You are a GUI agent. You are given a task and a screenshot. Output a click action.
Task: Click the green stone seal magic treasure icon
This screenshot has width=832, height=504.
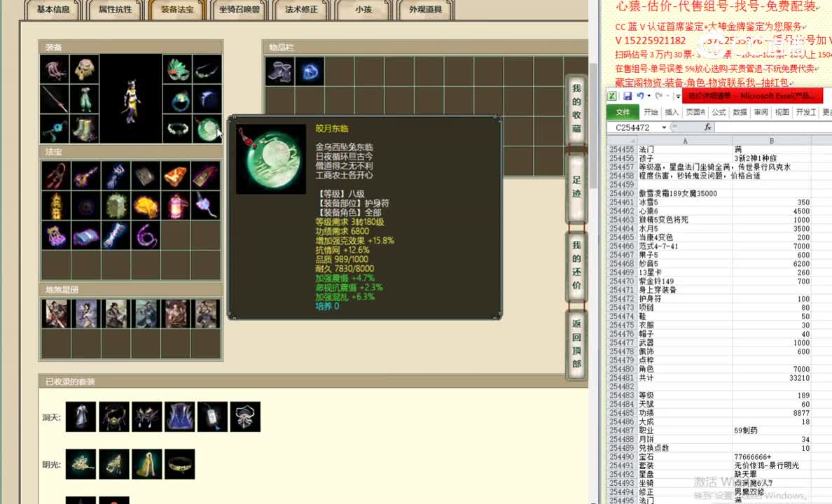(116, 205)
